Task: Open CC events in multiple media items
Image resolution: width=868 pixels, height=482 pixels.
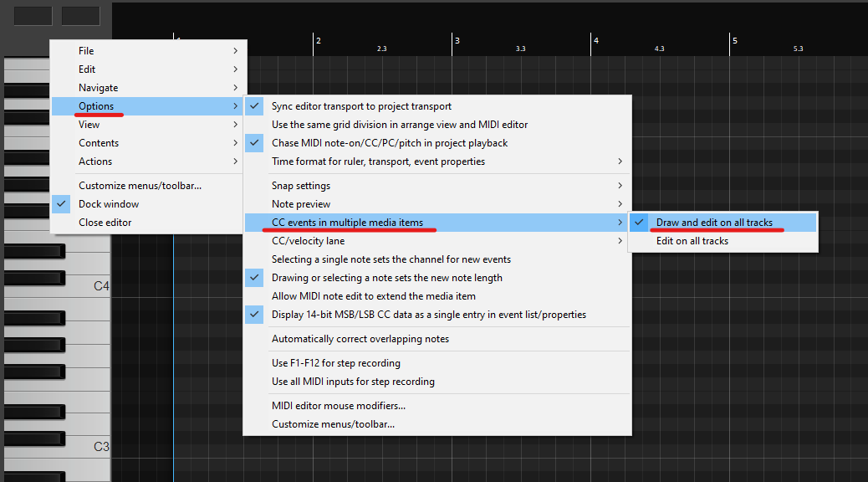Action: 437,222
